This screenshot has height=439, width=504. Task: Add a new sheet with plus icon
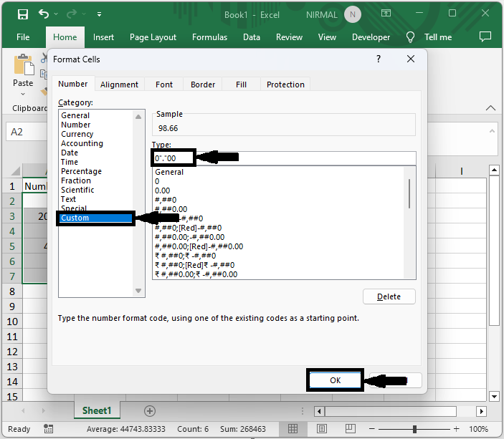[149, 411]
